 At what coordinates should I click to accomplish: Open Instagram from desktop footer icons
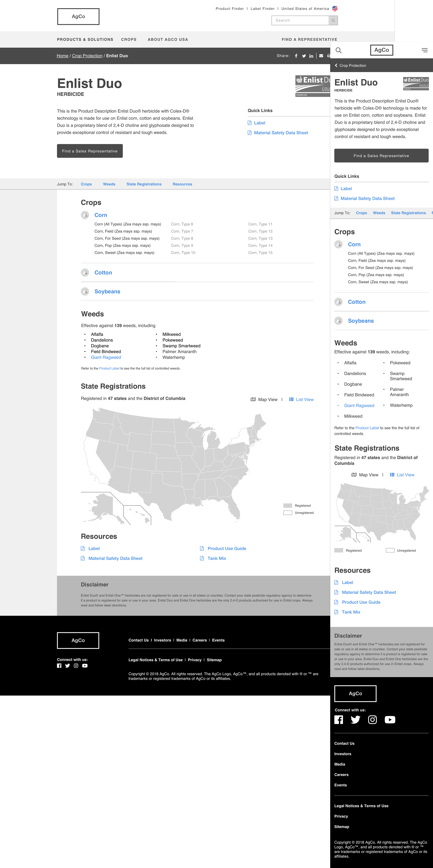pyautogui.click(x=76, y=666)
